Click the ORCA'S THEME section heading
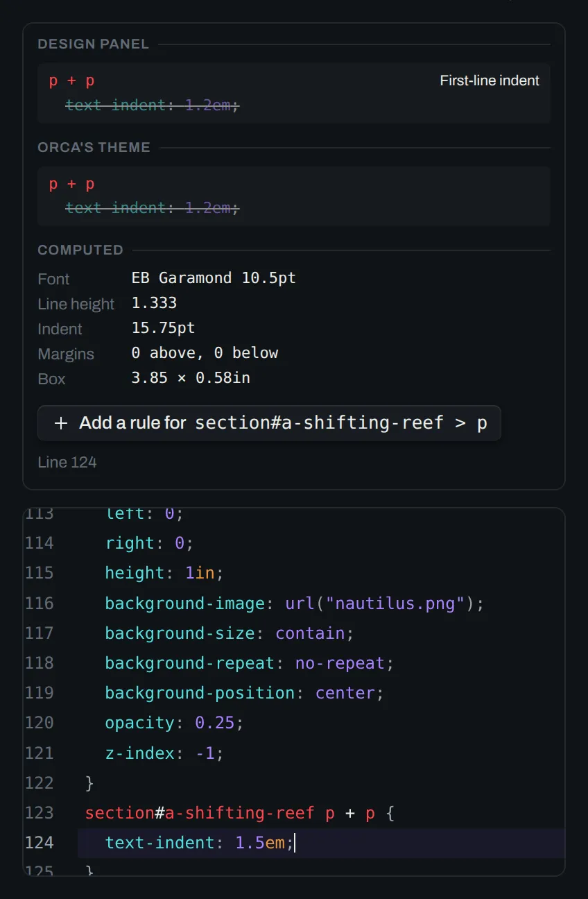This screenshot has height=899, width=588. coord(94,147)
